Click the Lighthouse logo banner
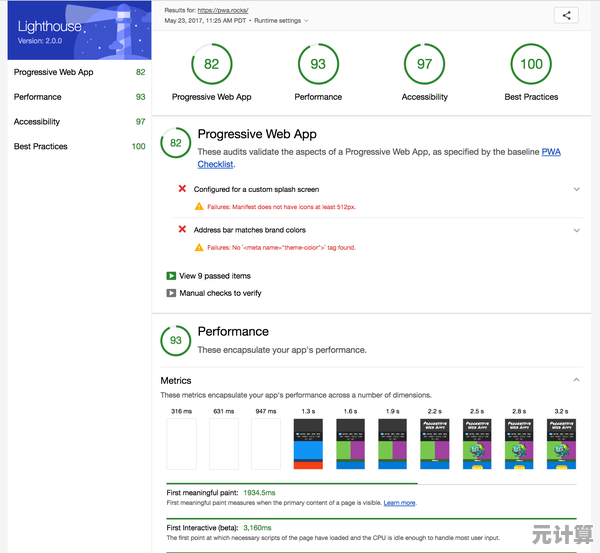 (79, 30)
